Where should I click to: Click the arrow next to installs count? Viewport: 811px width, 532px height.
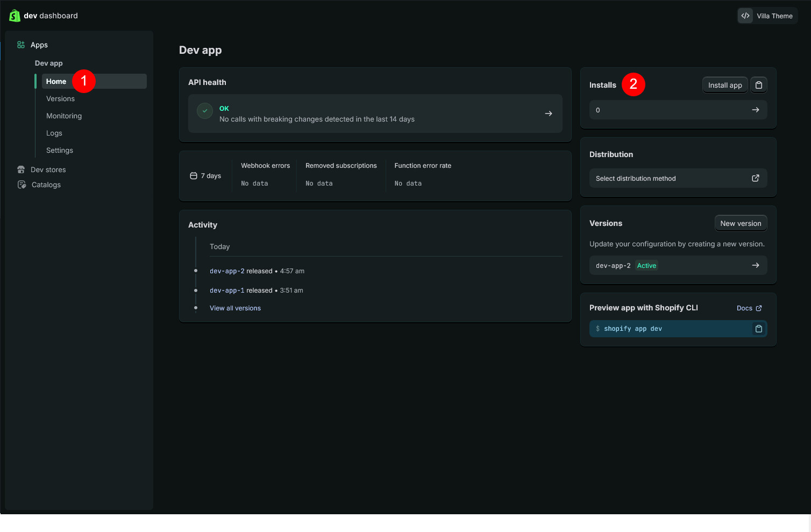[x=755, y=110]
